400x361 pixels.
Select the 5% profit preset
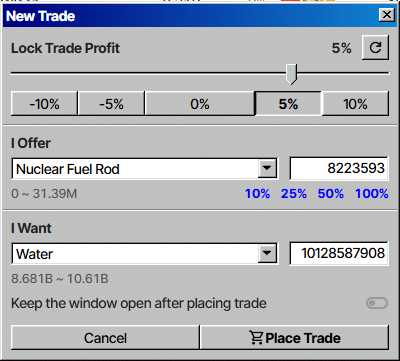point(288,104)
